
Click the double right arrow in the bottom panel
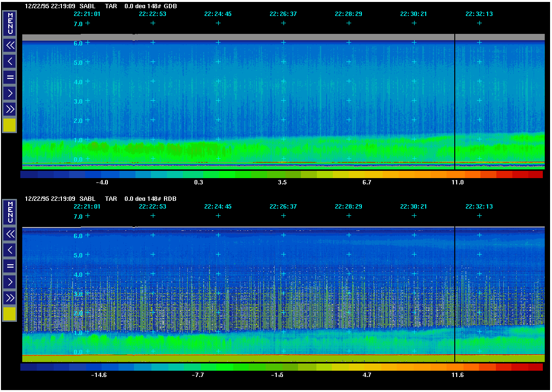tap(10, 297)
